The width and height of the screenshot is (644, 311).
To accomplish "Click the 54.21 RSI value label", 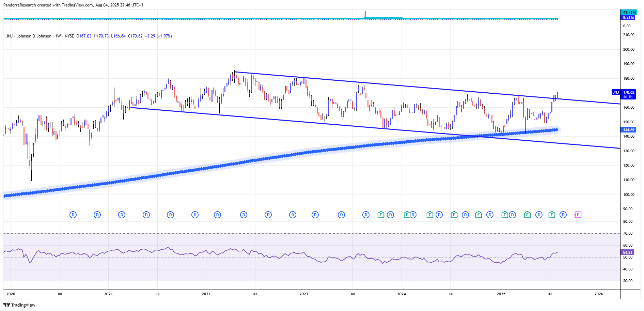I will [628, 252].
